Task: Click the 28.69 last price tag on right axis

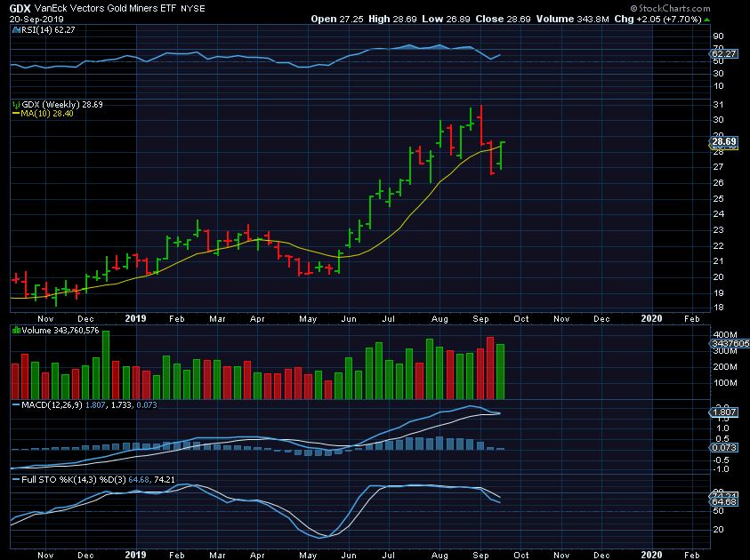Action: 723,141
